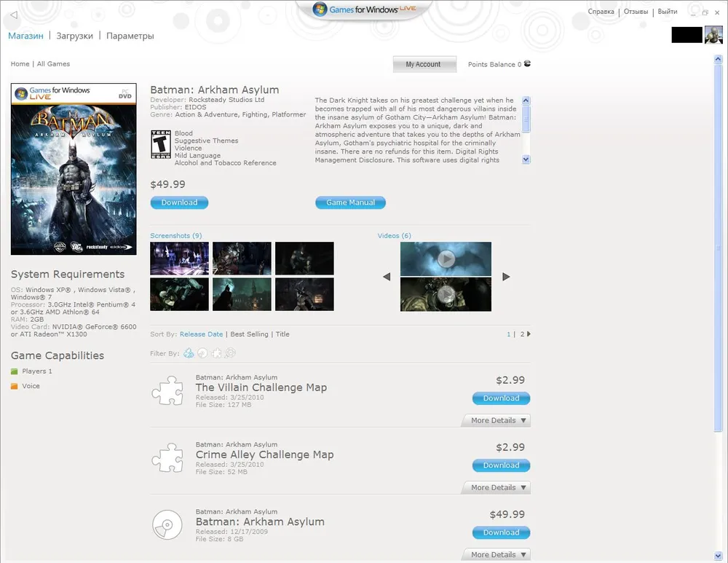Open the Параметры tab
The image size is (728, 563).
(x=130, y=36)
